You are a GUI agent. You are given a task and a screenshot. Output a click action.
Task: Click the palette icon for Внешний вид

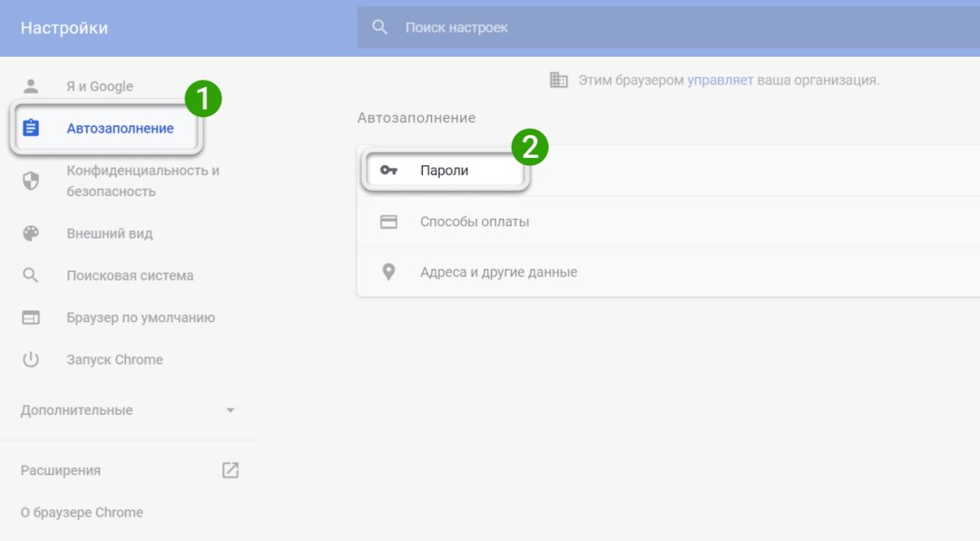31,233
